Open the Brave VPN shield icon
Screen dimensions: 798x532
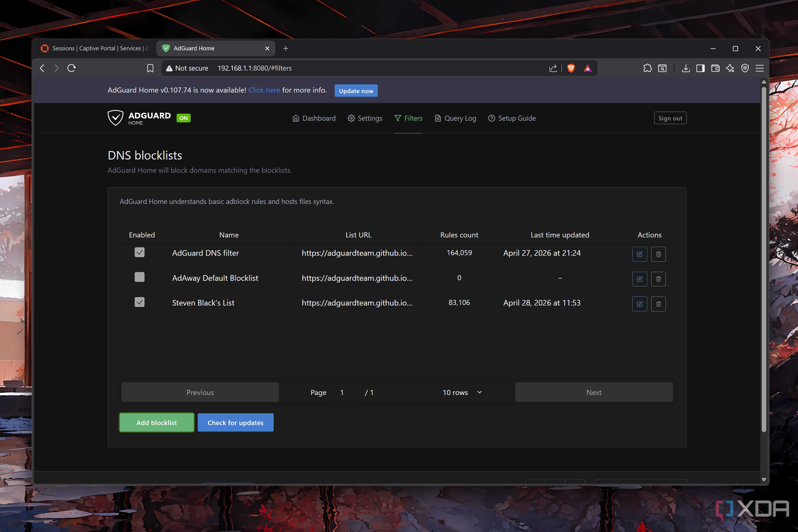coord(745,68)
